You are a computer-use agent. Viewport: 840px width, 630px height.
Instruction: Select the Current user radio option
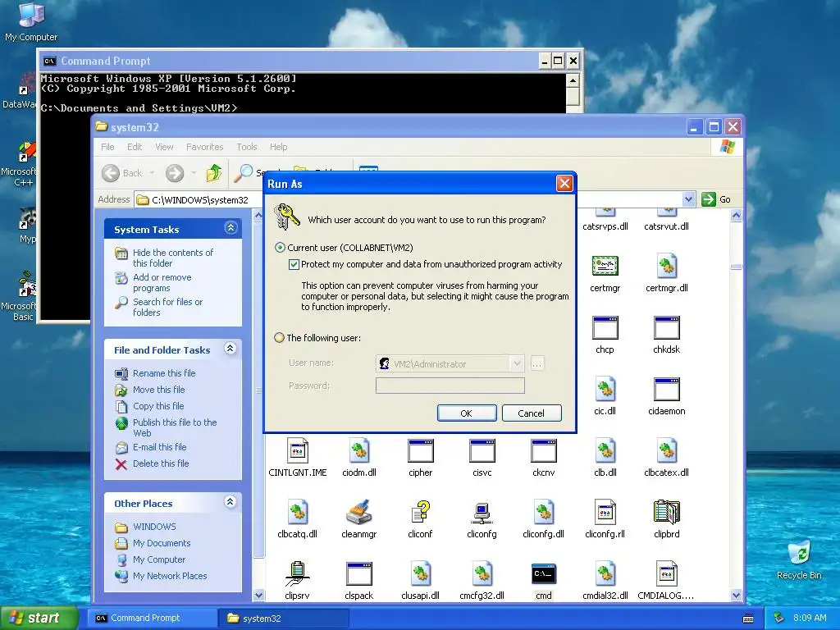pos(279,248)
